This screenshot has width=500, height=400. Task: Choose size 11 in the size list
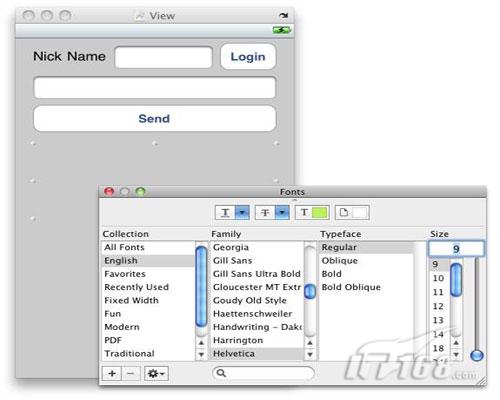[x=439, y=292]
